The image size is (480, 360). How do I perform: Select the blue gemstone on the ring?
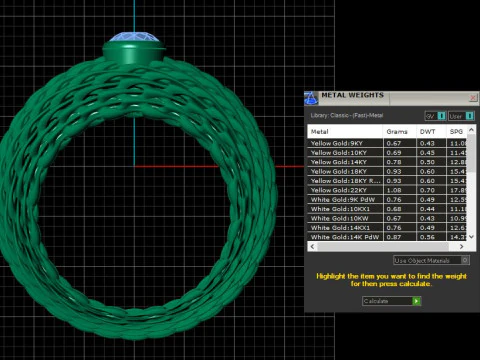point(134,37)
